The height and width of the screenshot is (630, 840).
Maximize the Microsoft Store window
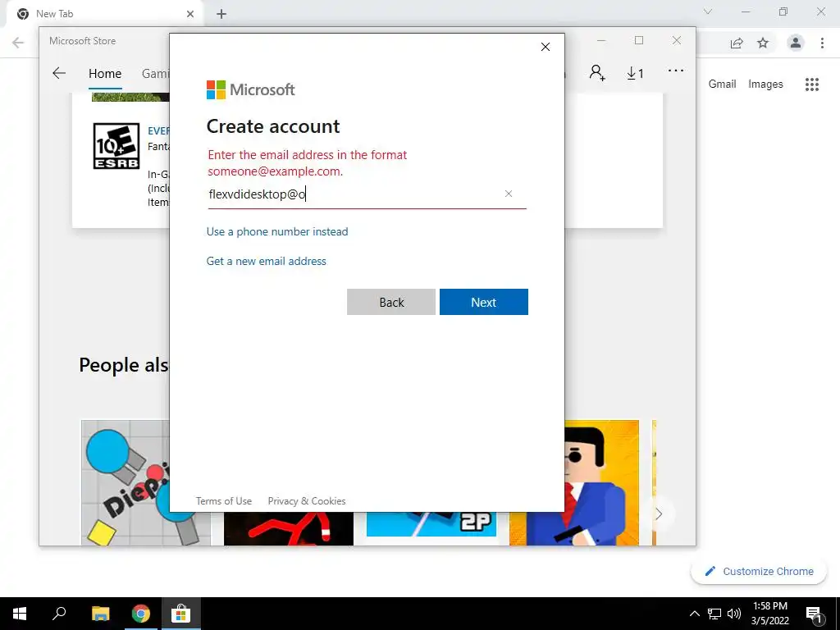[638, 41]
